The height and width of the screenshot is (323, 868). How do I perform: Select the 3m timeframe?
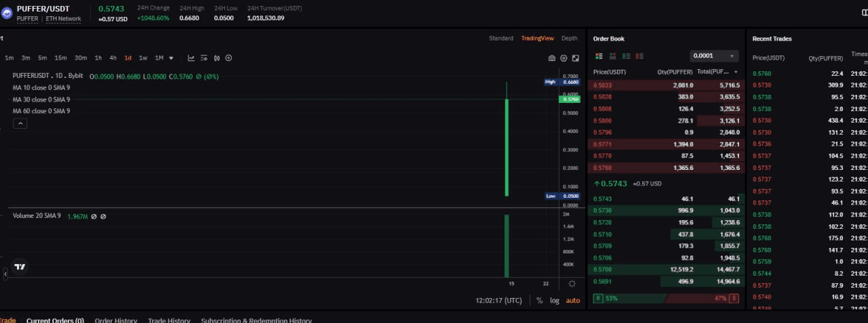[26, 58]
